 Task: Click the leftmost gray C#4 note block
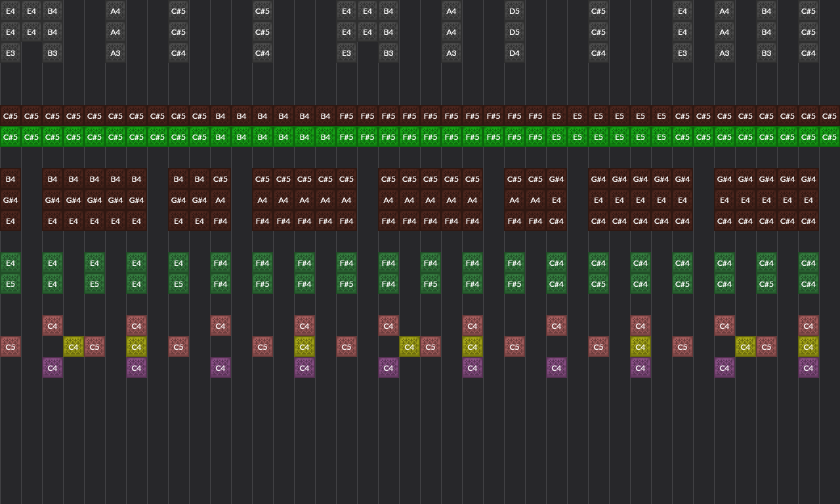(x=178, y=53)
